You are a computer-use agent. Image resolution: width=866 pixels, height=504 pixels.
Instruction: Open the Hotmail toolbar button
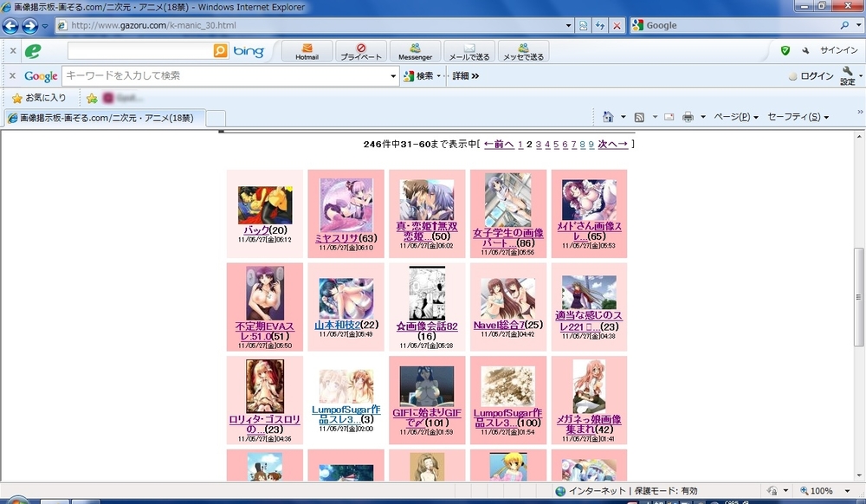pos(307,51)
